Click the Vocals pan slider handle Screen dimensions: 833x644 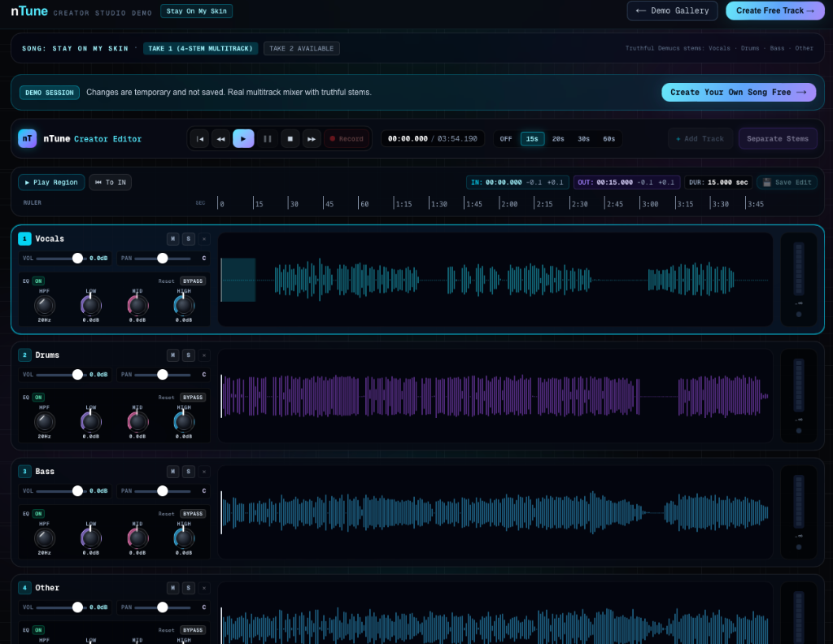[163, 258]
